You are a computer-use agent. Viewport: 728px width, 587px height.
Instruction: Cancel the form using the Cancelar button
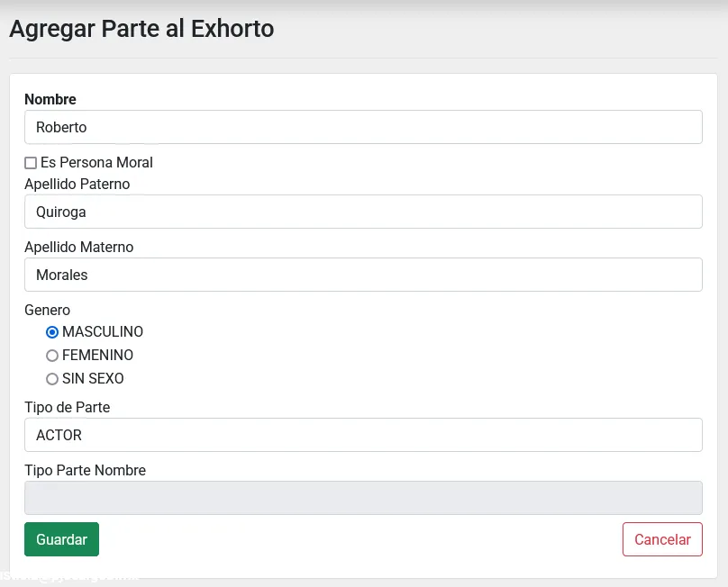tap(662, 538)
